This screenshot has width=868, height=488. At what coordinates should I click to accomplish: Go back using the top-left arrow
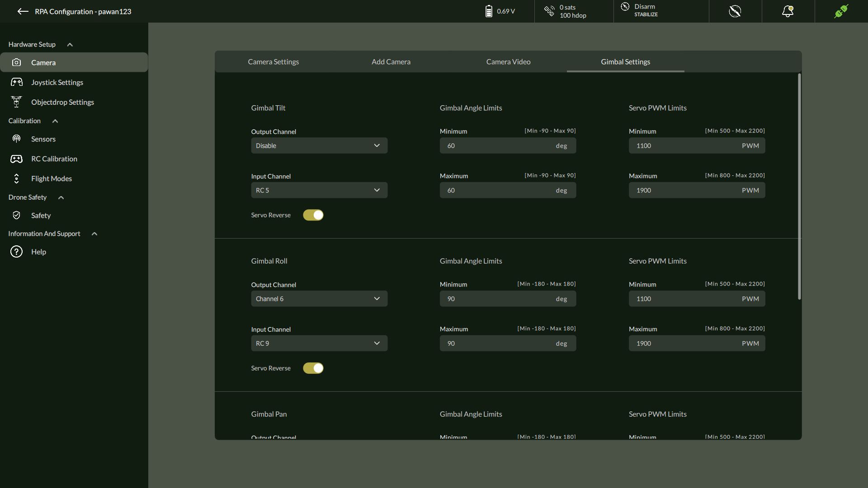pos(23,11)
